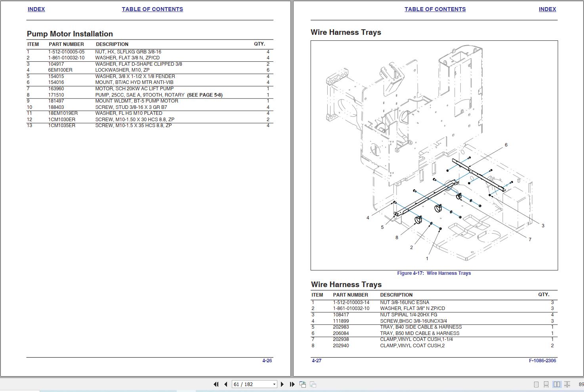Click MOUNT WLDMT, BT-5 PUMP MOTOR description
Viewport: 584px width, 392px height.
click(x=137, y=101)
